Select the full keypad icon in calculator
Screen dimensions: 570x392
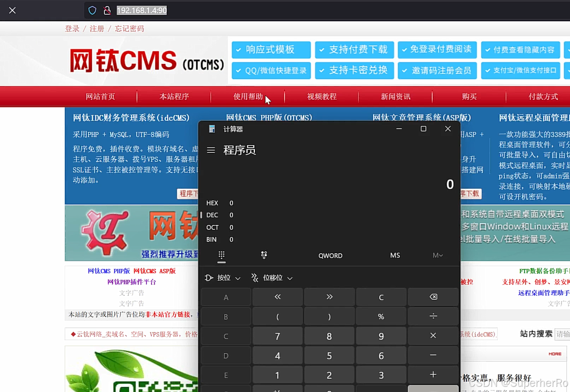point(221,255)
